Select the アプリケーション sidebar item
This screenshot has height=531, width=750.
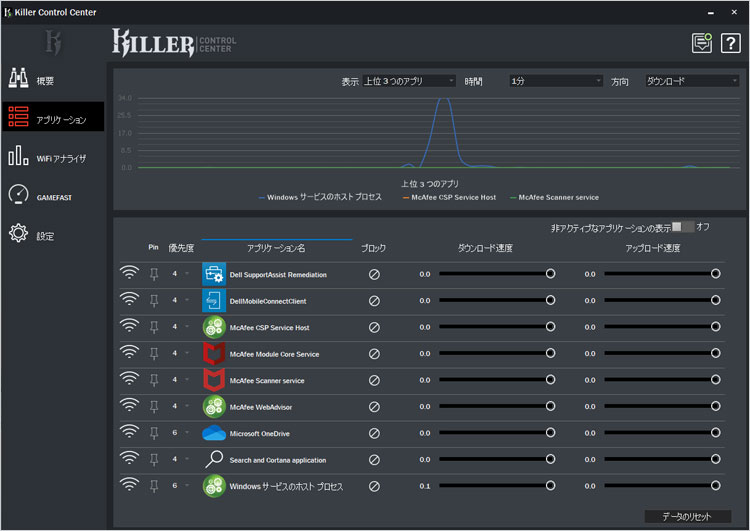coord(53,116)
